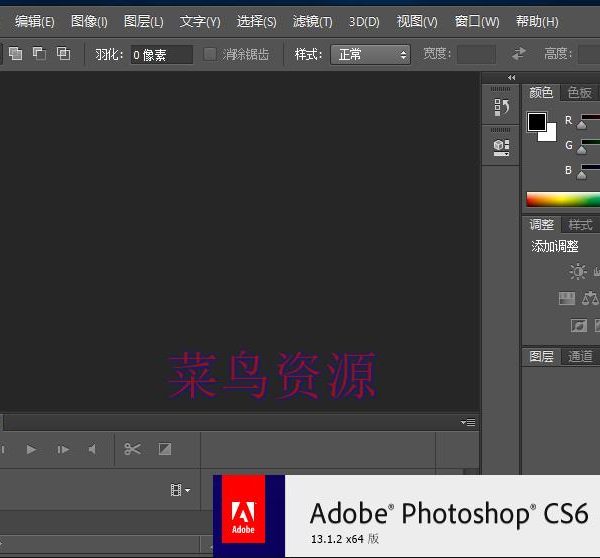Click the Color Balance scales icon
This screenshot has height=558, width=600.
point(590,298)
